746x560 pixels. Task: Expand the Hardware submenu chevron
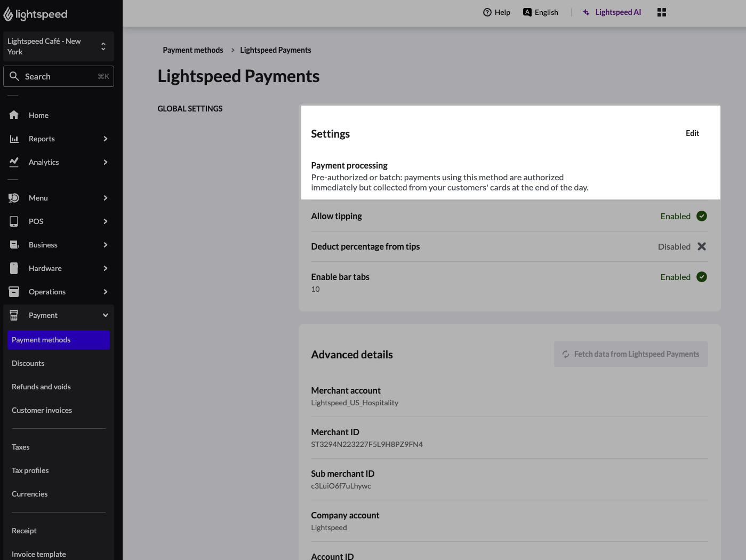point(106,268)
